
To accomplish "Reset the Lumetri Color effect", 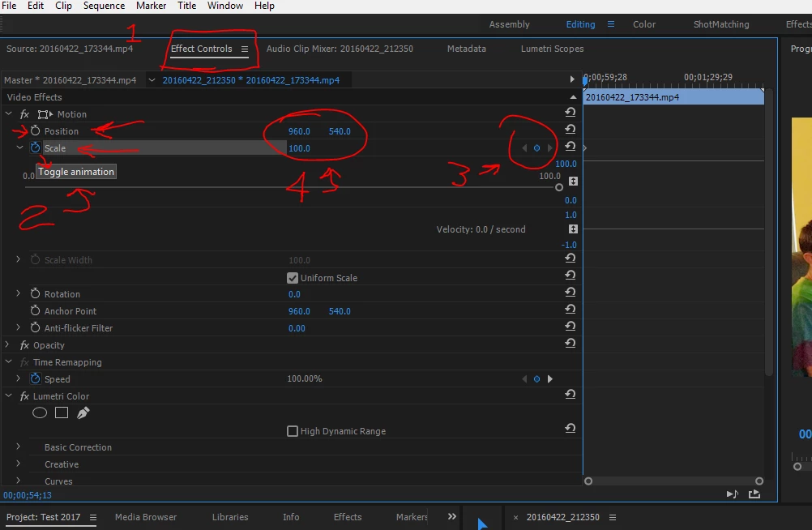I will click(x=571, y=395).
